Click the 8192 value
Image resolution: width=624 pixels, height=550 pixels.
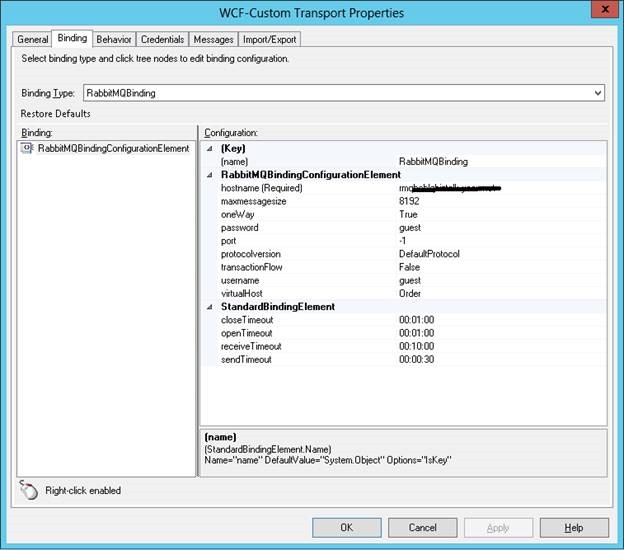click(x=409, y=201)
